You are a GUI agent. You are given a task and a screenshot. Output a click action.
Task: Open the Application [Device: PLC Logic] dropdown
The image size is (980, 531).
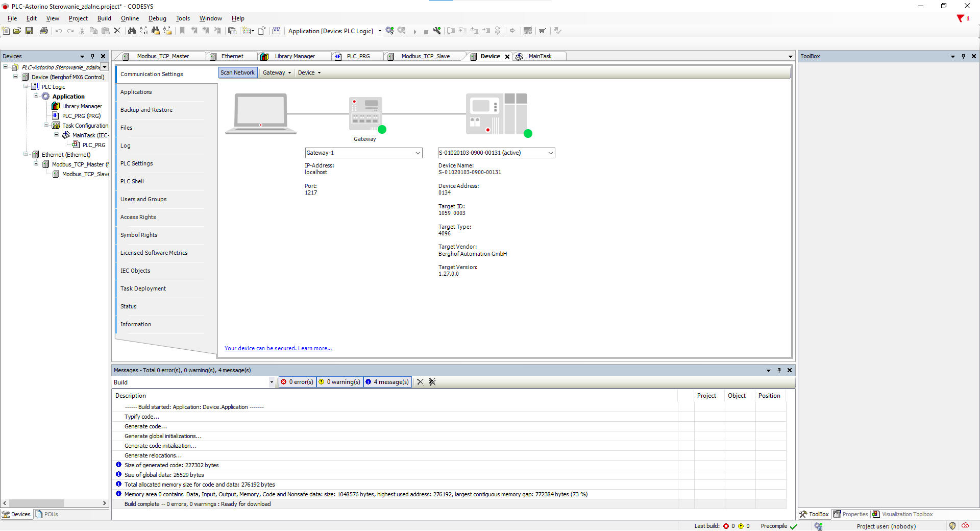380,31
